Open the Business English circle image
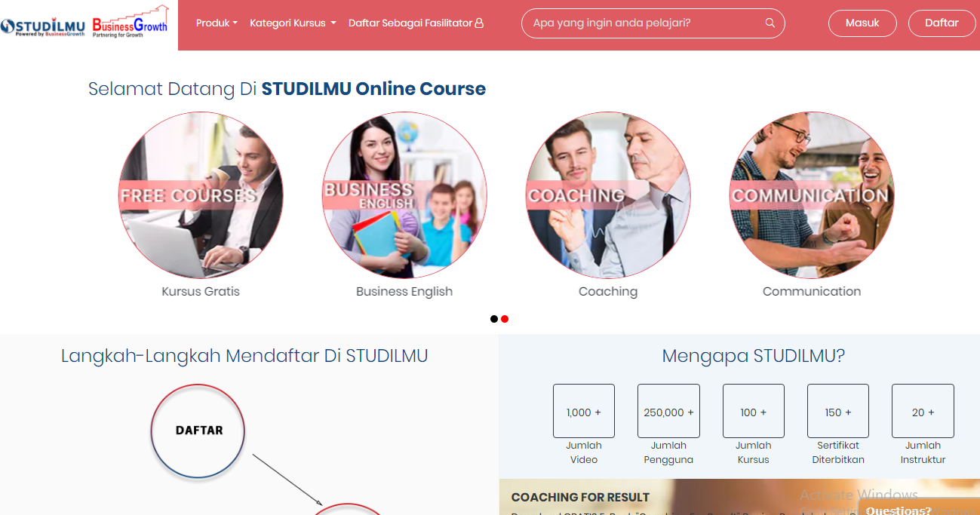Viewport: 980px width, 515px height. tap(404, 195)
